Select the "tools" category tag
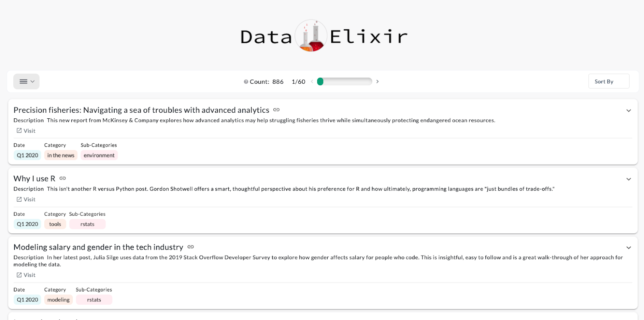Viewport: 644px width, 320px height. [55, 224]
